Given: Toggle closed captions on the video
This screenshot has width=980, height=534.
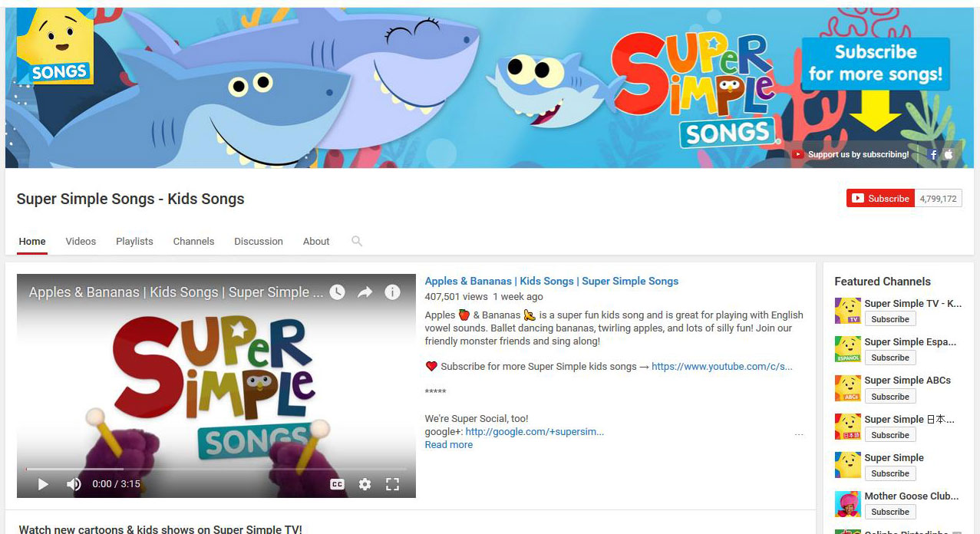Looking at the screenshot, I should click(337, 484).
